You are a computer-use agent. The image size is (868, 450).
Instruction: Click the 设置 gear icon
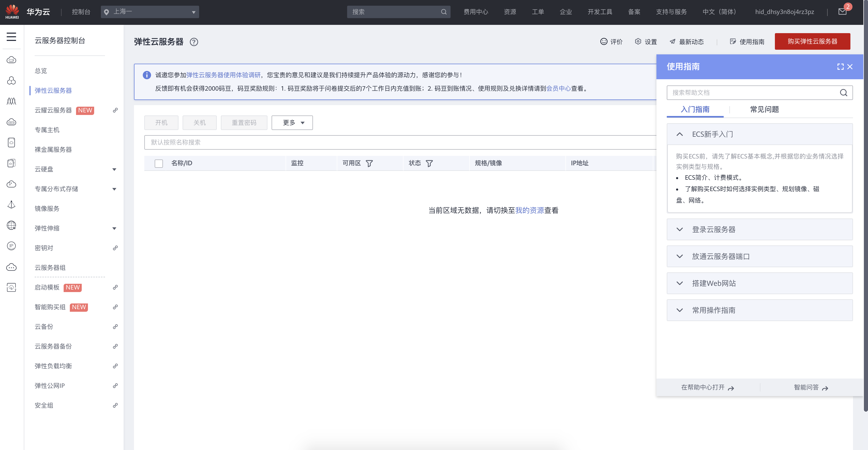point(638,41)
